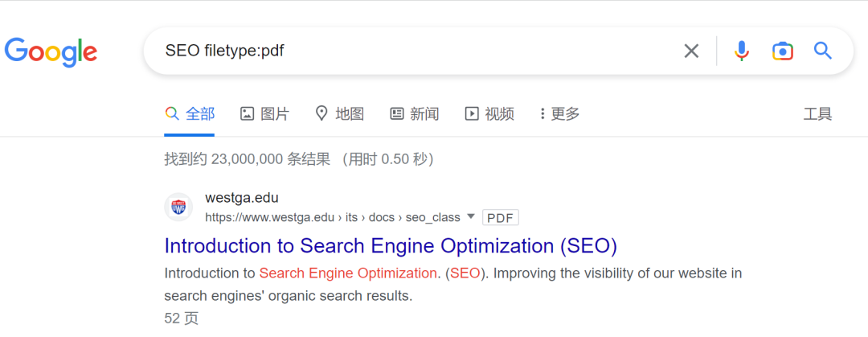The image size is (868, 337).
Task: Expand the result options arrow beside URL
Action: tap(471, 216)
